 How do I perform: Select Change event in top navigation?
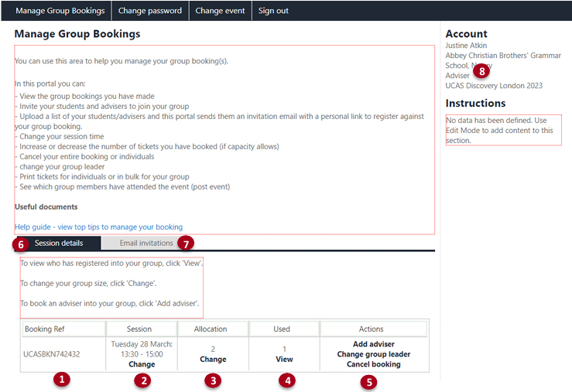220,11
